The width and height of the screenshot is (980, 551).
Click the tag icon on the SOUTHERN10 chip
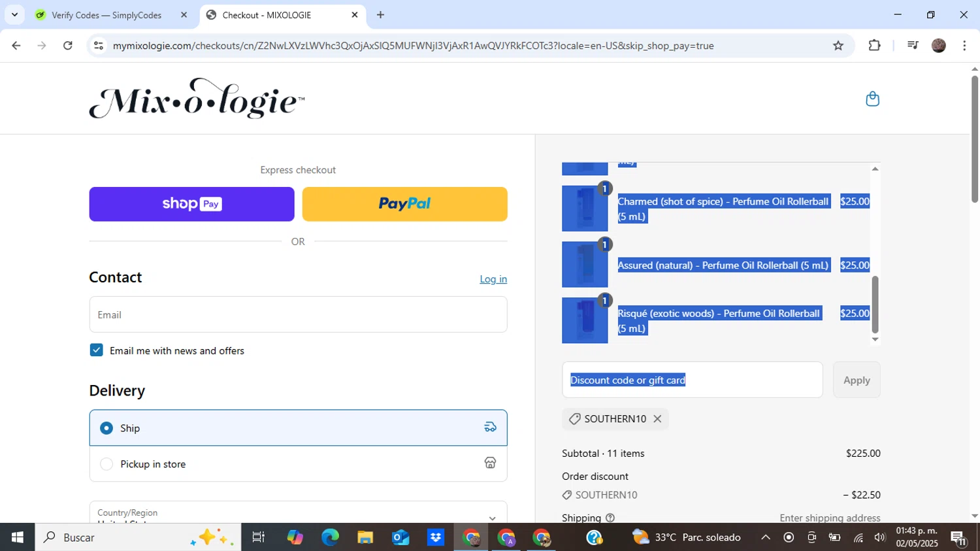point(574,419)
